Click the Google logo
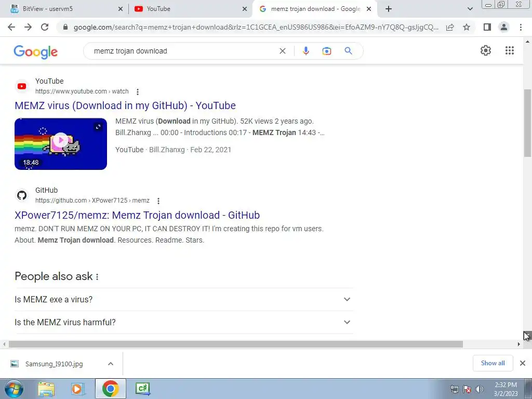 (x=36, y=52)
